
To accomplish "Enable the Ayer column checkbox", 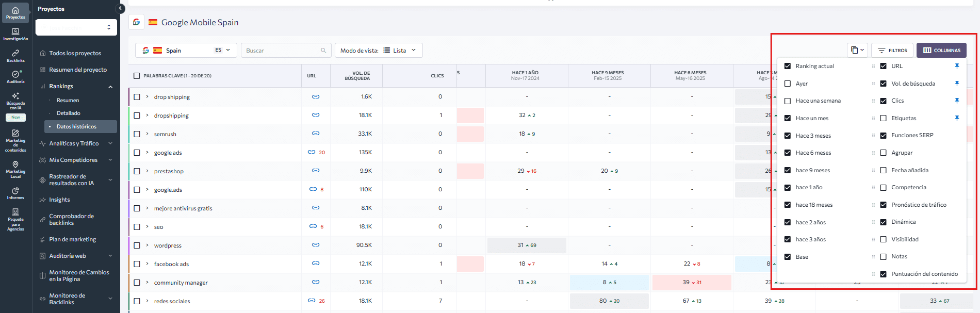I will coord(788,84).
